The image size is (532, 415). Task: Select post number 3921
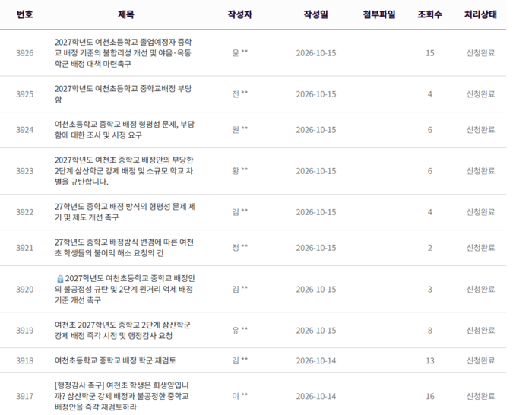(x=25, y=248)
